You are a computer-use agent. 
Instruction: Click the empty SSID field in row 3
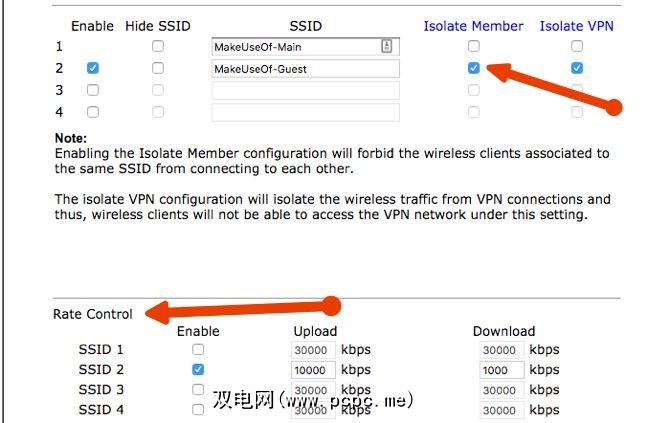click(305, 91)
